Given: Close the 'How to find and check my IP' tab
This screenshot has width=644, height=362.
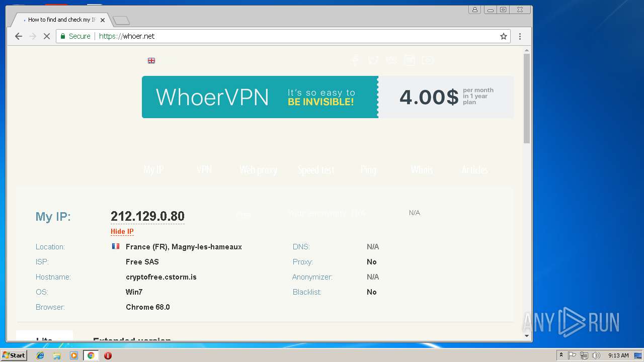Looking at the screenshot, I should point(103,20).
